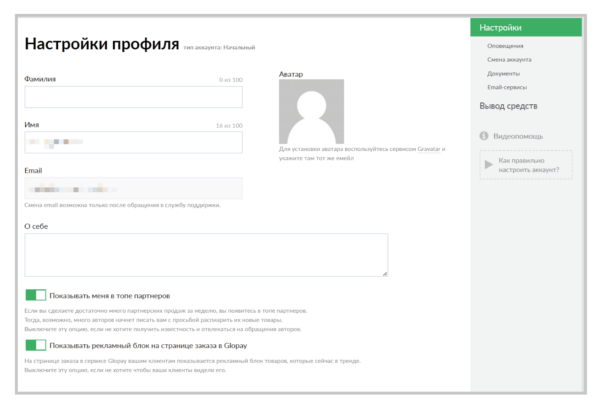
Task: Open Как правильно настроить аккаунт video link
Action: click(x=528, y=165)
